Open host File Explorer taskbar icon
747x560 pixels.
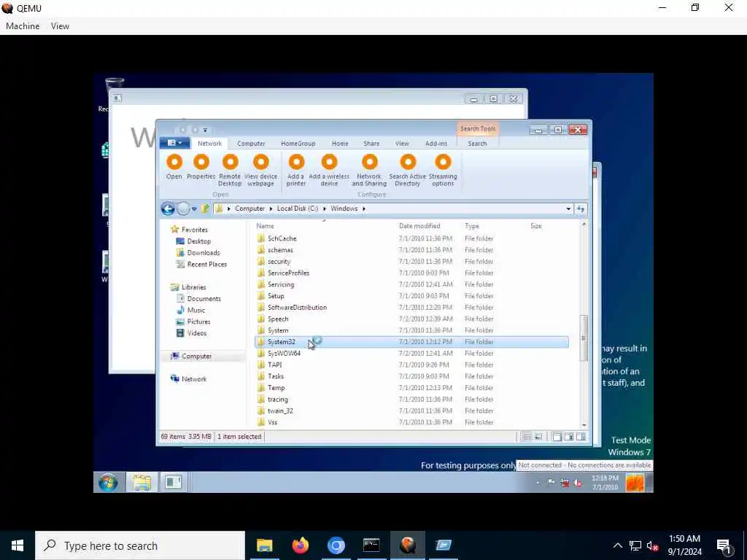264,545
